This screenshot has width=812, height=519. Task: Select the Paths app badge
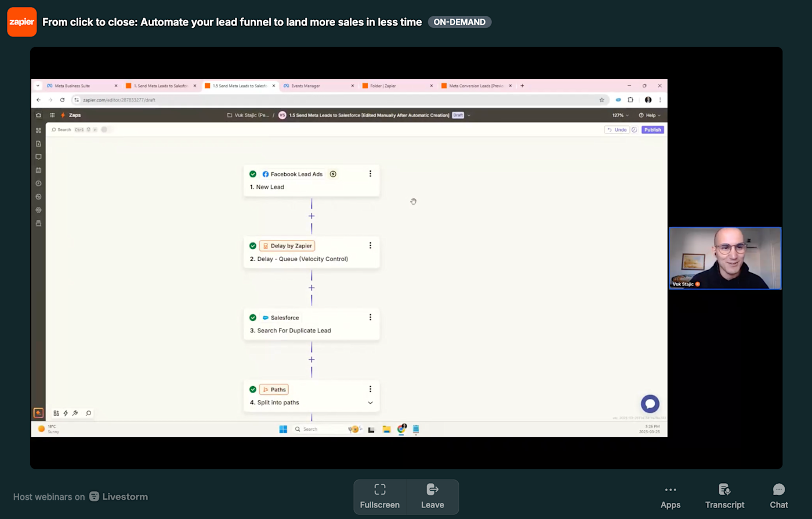(274, 390)
